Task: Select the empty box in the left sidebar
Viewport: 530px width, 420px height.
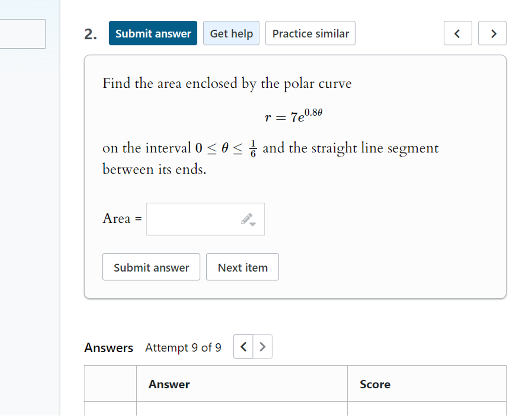Action: coord(22,34)
